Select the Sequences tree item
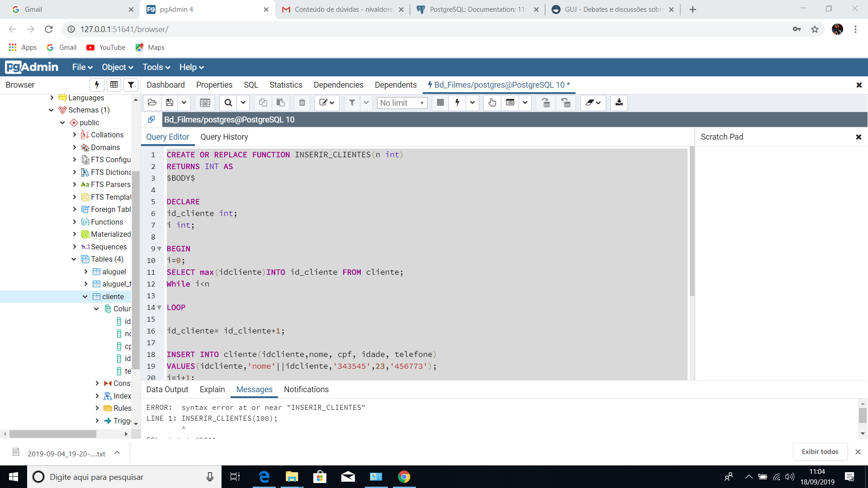 click(x=108, y=247)
